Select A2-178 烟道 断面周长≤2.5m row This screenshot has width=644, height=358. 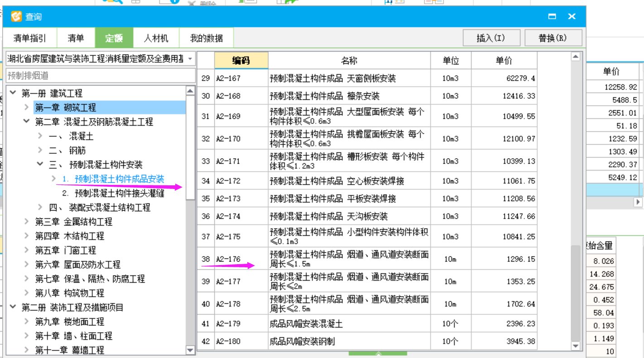point(367,304)
